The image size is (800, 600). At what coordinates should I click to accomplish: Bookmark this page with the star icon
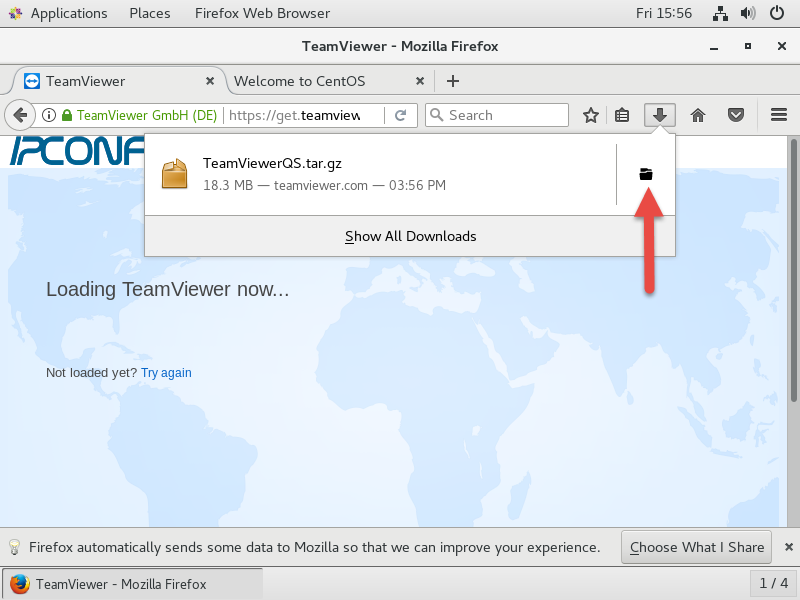(591, 115)
